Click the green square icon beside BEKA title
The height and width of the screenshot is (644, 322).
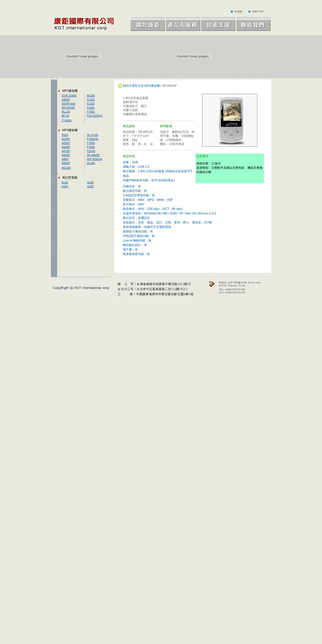point(120,86)
